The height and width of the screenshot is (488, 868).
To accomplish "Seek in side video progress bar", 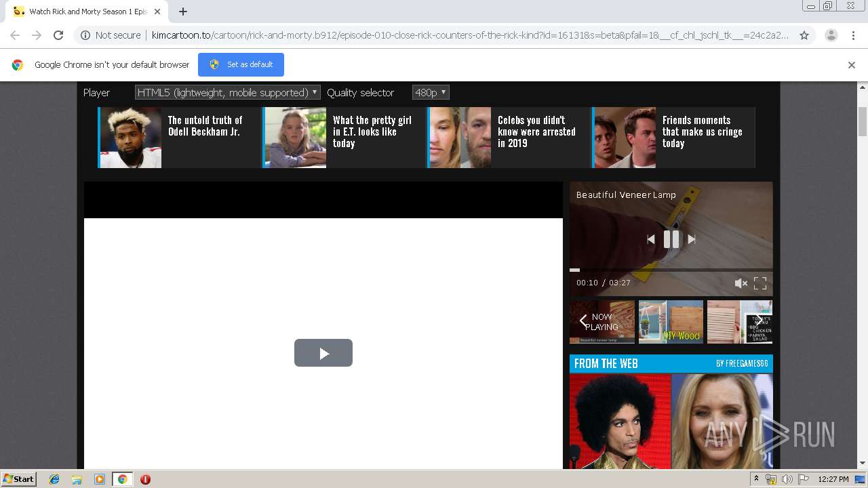I will click(671, 270).
